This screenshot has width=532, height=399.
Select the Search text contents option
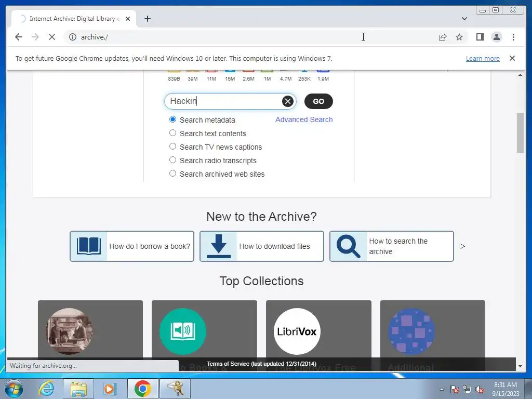click(x=172, y=133)
